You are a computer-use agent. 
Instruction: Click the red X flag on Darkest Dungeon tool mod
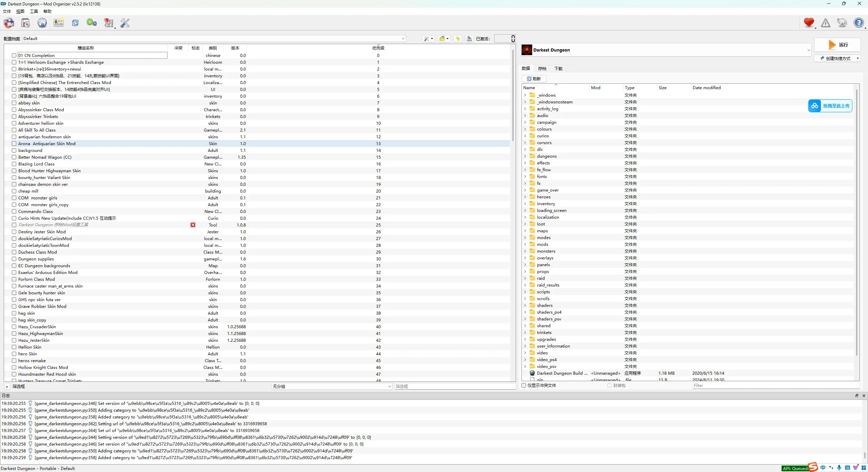[x=193, y=225]
